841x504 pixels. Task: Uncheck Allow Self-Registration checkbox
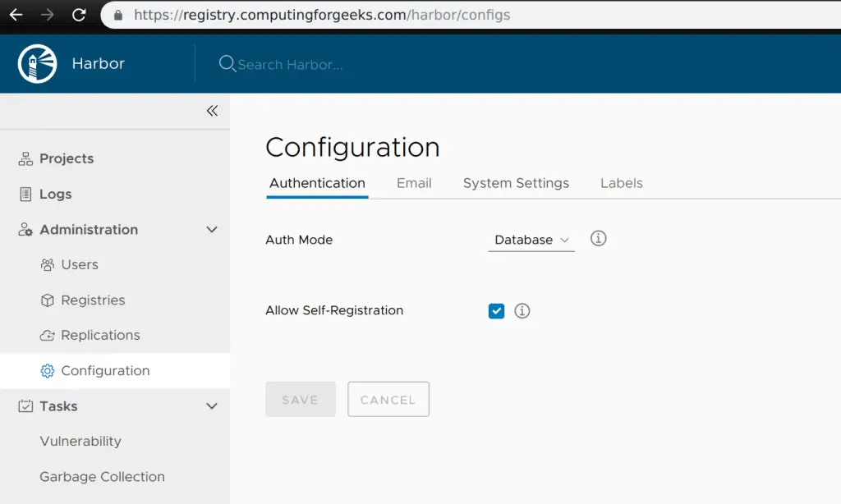497,311
